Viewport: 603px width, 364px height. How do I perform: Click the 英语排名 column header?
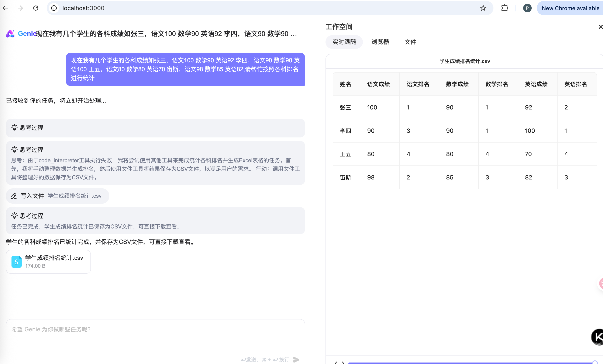pos(577,84)
